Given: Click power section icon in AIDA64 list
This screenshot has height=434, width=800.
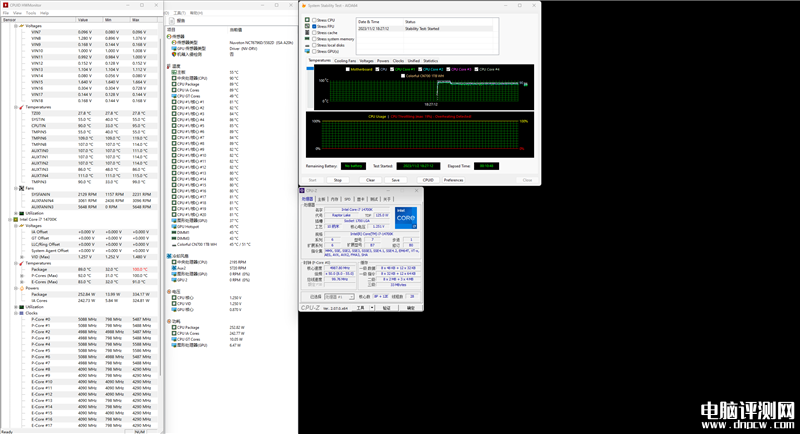Looking at the screenshot, I should [169, 321].
